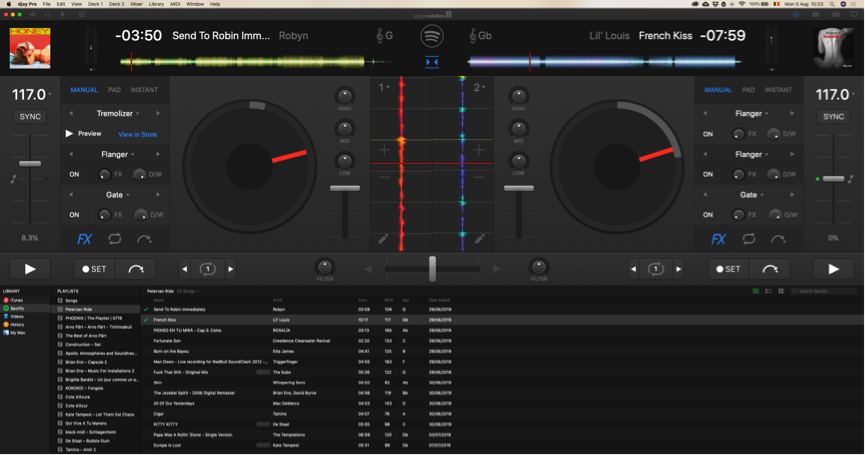Screen dimensions: 865x455
Task: Switch deck 1 effects to PAD tab
Action: (114, 90)
